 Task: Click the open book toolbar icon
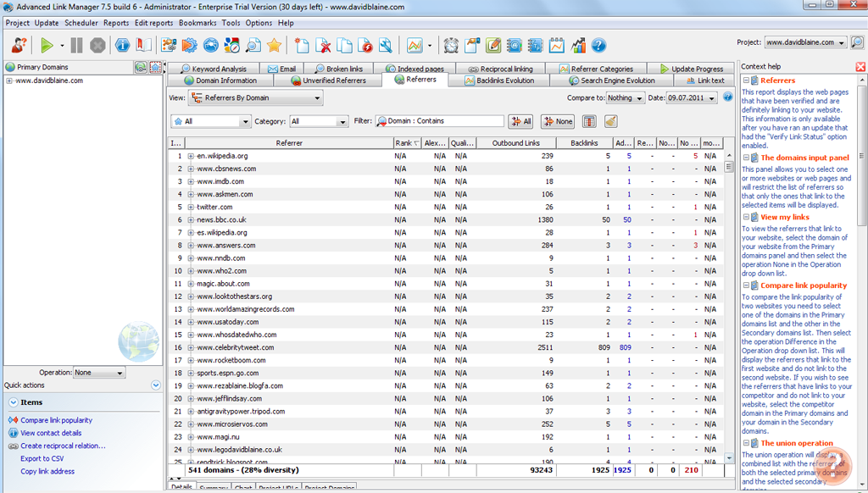[143, 46]
